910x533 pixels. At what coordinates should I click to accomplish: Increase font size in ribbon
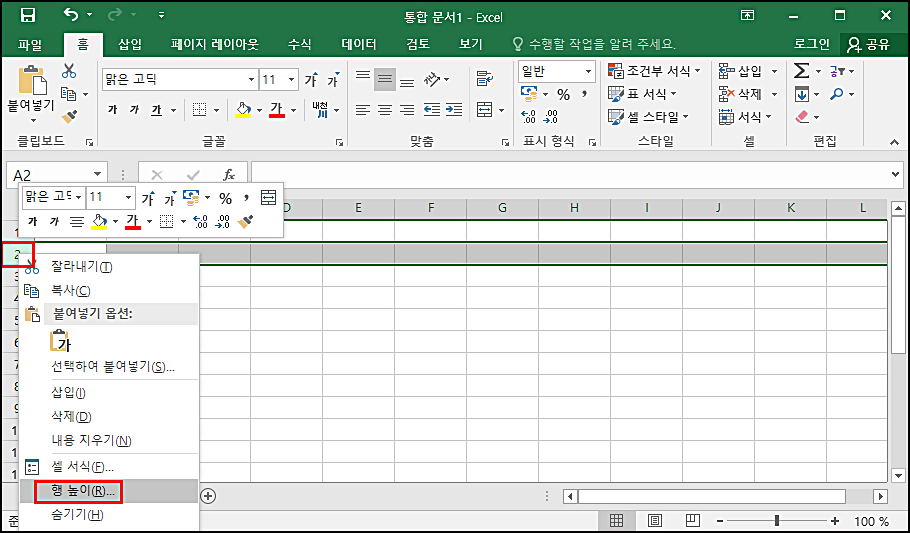(311, 80)
